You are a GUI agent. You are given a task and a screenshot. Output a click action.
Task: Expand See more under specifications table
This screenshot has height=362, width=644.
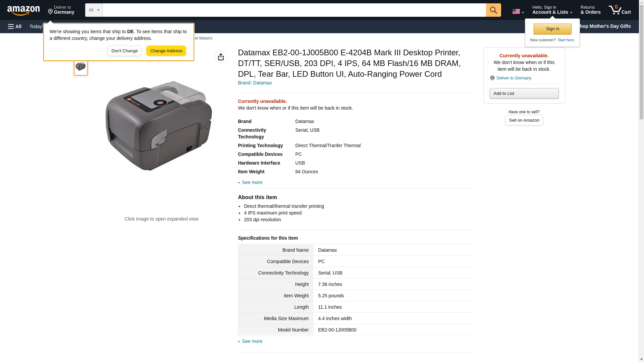click(x=252, y=341)
